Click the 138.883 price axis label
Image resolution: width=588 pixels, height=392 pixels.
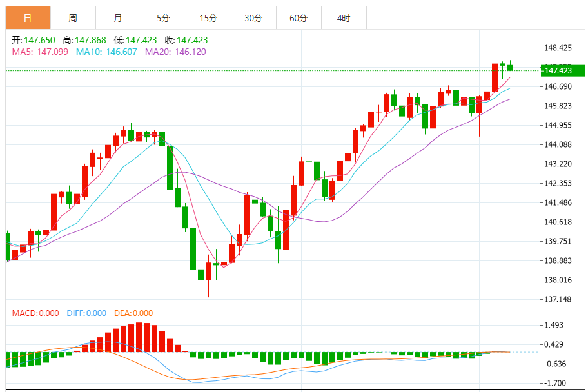click(x=558, y=260)
